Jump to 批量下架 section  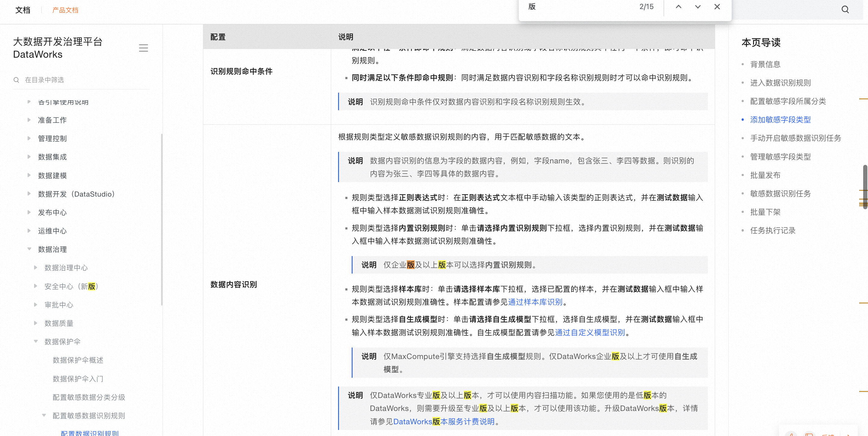[x=765, y=212]
